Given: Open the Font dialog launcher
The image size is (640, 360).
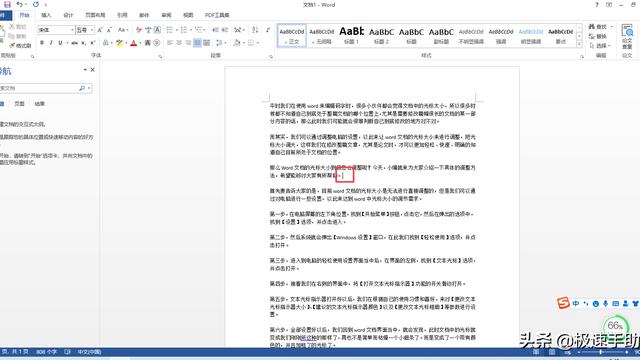Looking at the screenshot, I should pyautogui.click(x=160, y=57).
